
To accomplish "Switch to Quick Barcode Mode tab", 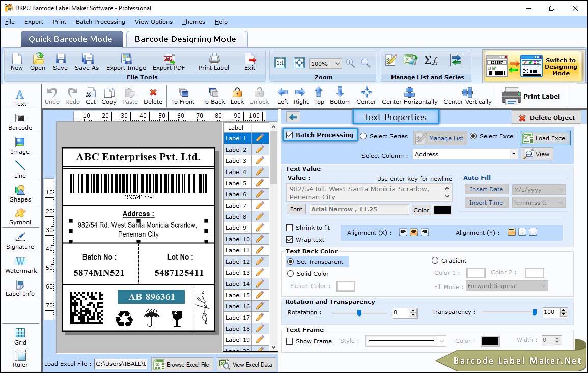I will tap(72, 39).
